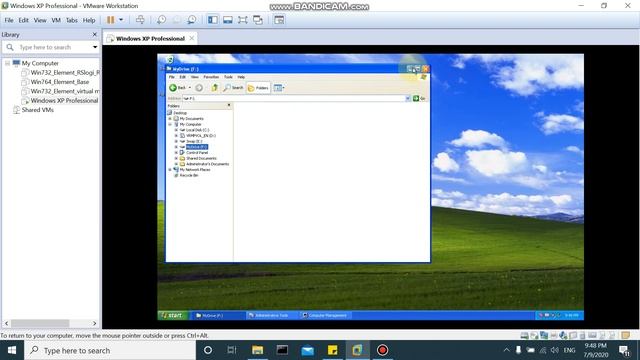This screenshot has height=360, width=640.
Task: Click the Up folder icon in Explorer
Action: tap(215, 88)
